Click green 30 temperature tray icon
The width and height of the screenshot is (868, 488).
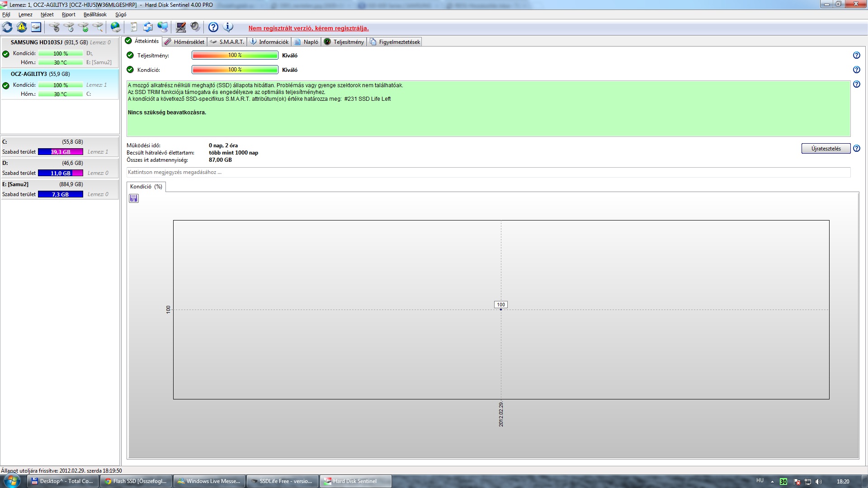[x=783, y=482]
